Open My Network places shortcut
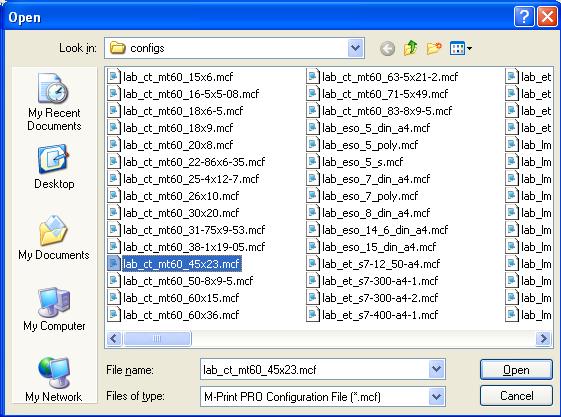Screen dimensions: 561x417 54,380
